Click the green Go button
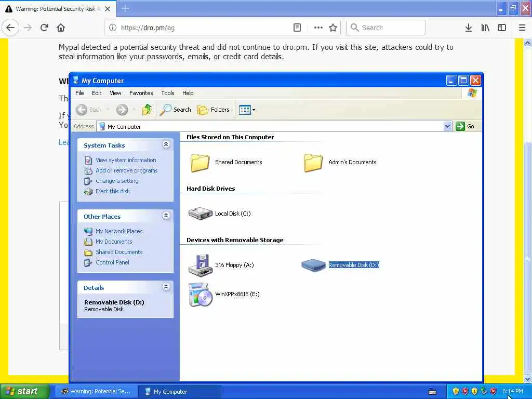 (x=465, y=126)
